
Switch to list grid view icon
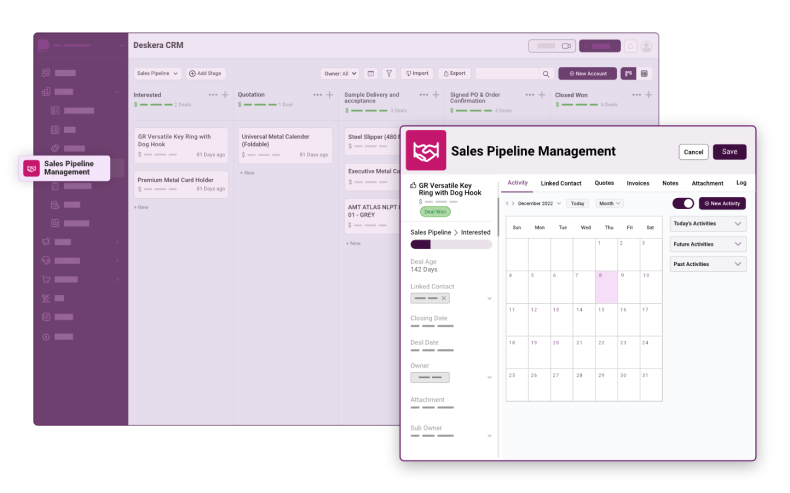click(644, 74)
